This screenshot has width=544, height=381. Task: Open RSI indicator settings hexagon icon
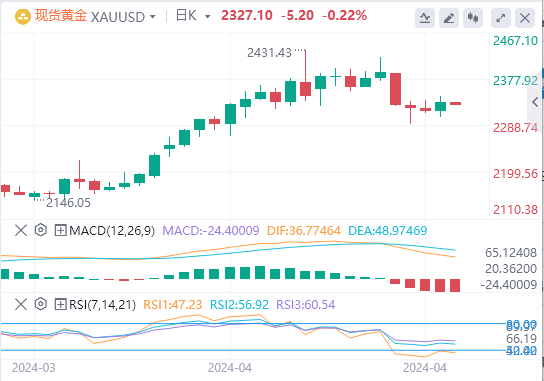(x=41, y=304)
